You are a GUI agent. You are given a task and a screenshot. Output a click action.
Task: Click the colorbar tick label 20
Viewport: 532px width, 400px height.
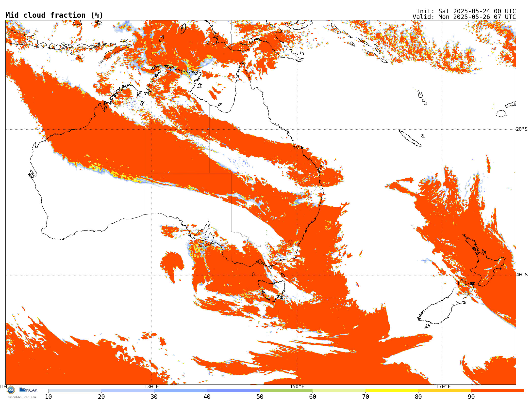101,397
